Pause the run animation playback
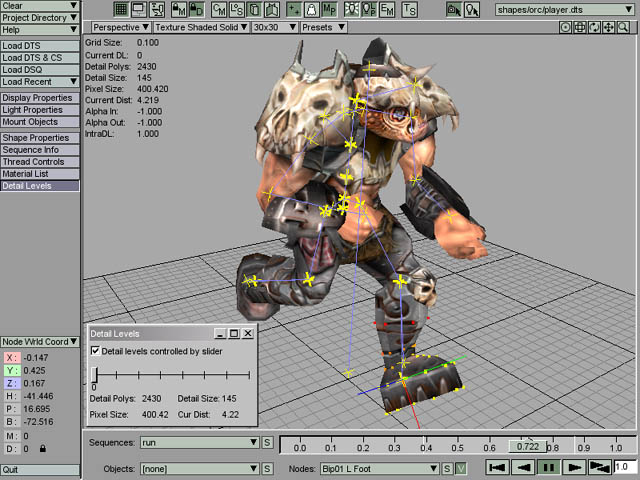The width and height of the screenshot is (640, 480). click(x=548, y=467)
